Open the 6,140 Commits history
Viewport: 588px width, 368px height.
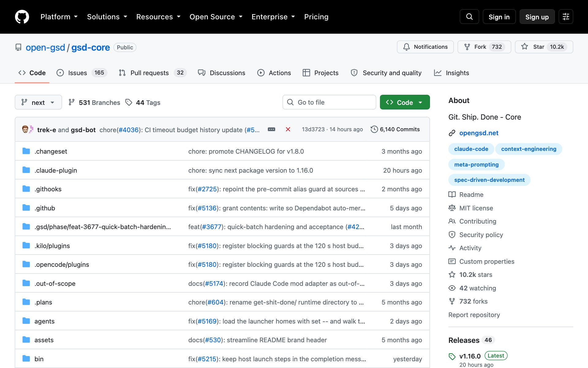point(395,129)
